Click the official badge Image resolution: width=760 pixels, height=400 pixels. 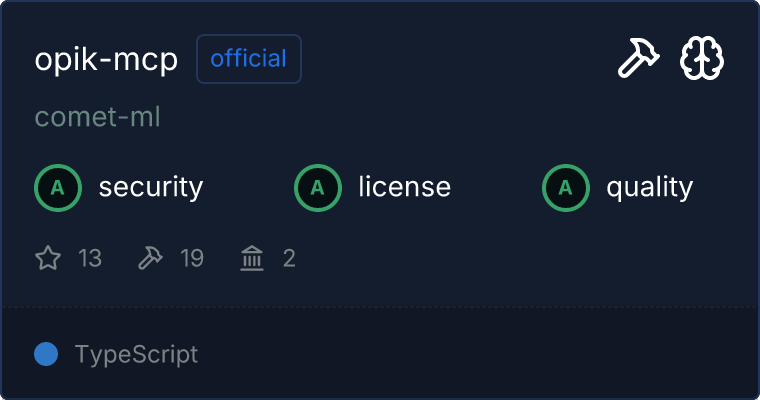point(249,59)
